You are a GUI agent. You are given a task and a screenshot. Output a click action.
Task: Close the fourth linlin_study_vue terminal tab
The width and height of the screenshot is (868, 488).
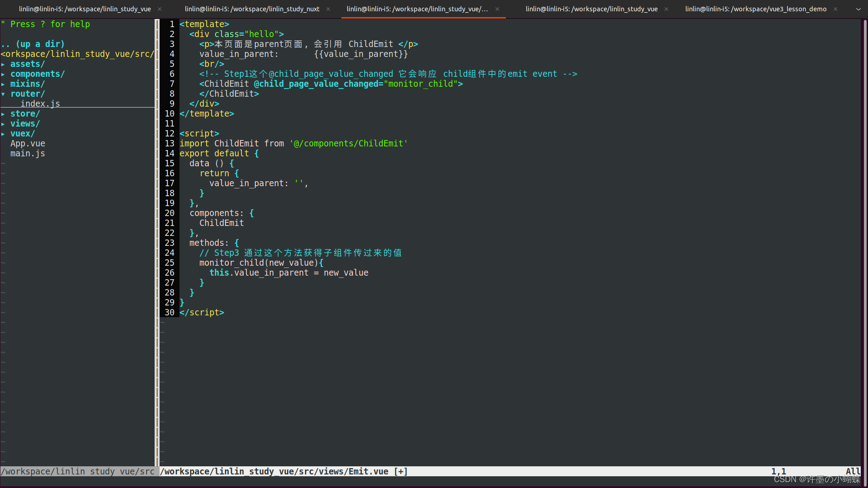point(666,9)
